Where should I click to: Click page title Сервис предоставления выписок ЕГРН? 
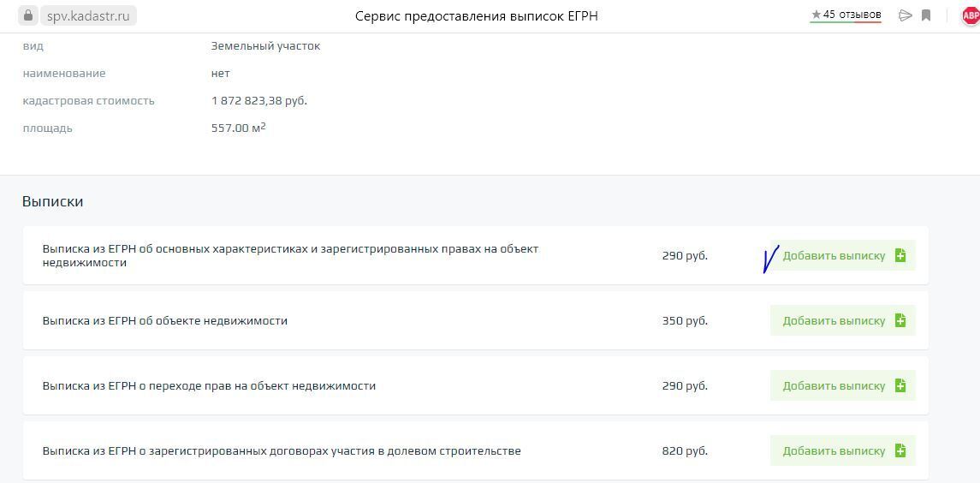[476, 15]
